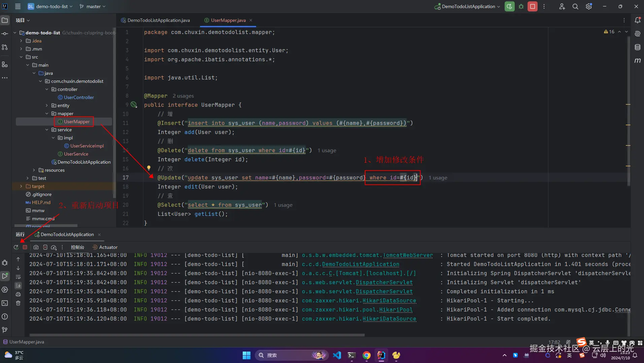Screen dimensions: 644x363
Task: Open IDE settings gear icon
Action: coord(589,6)
